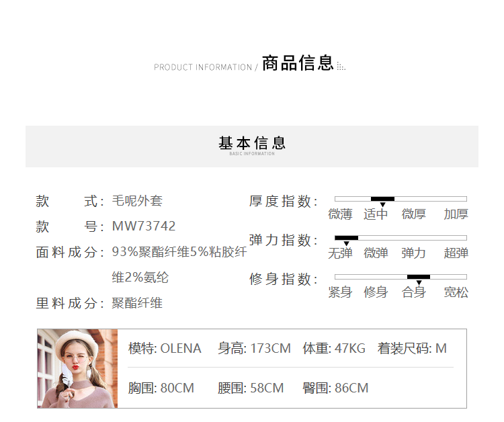Screen dimensions: 504x422
Task: Click the 修身指数 label
Action: click(284, 279)
